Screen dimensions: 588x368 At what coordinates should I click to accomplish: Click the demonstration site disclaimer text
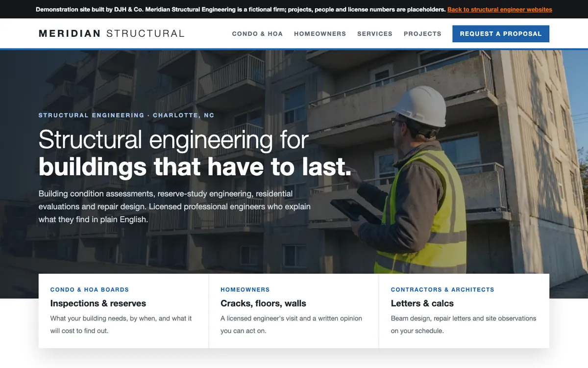click(241, 9)
